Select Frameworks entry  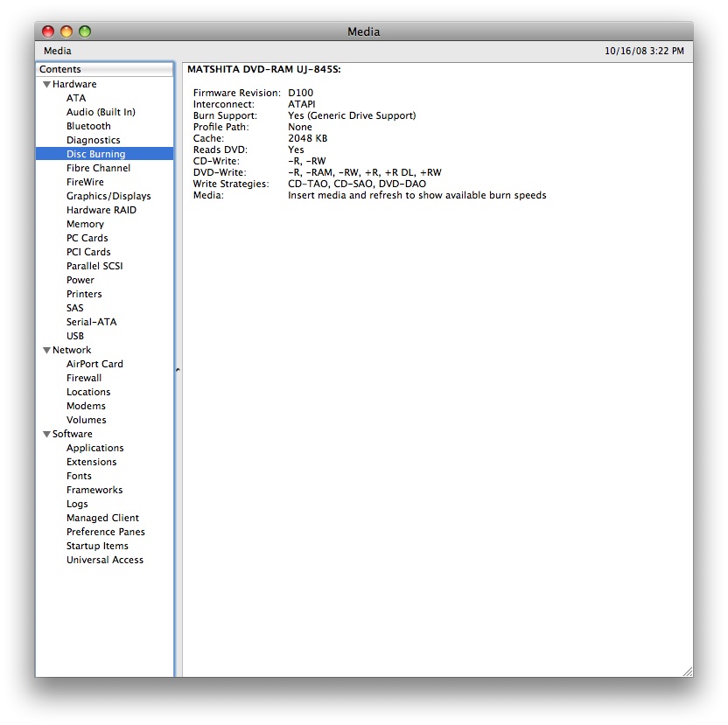[x=94, y=490]
